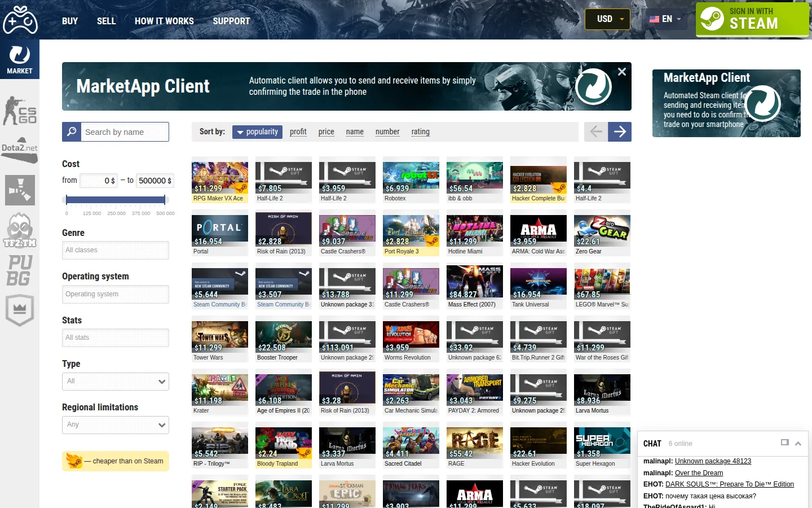Open the Rust marketplace icon
Viewport: 812px width, 508px height.
point(20,190)
